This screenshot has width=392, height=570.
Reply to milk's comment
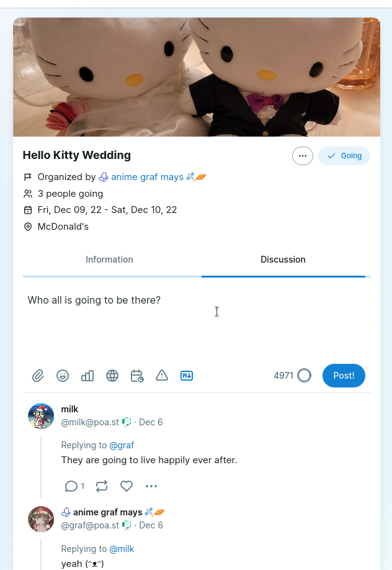click(71, 486)
